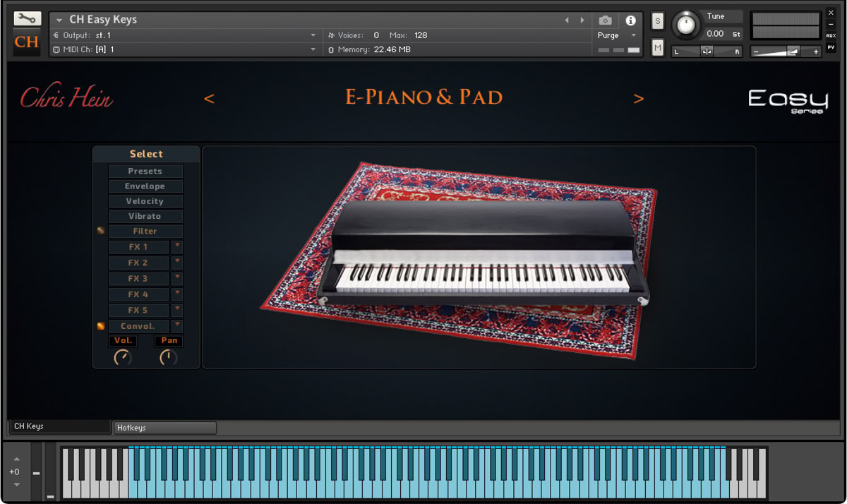This screenshot has height=504, width=847.
Task: Toggle the Mute M button
Action: [x=658, y=47]
